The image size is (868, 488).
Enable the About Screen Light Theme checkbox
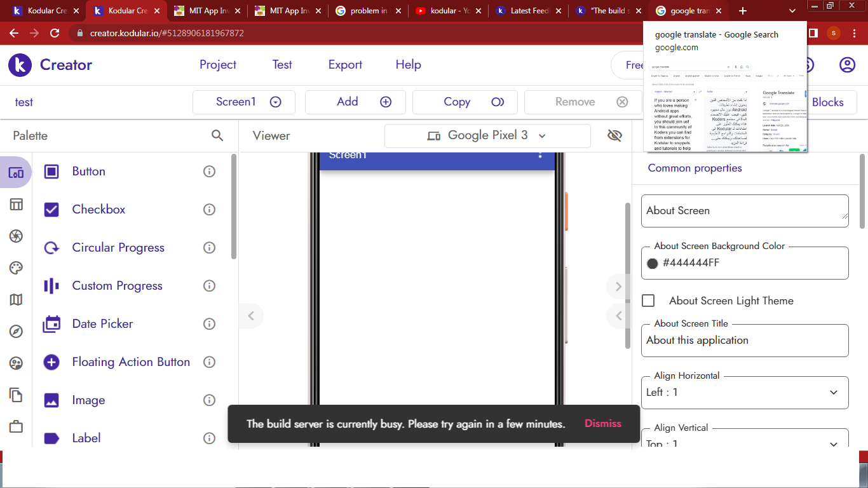(x=648, y=301)
